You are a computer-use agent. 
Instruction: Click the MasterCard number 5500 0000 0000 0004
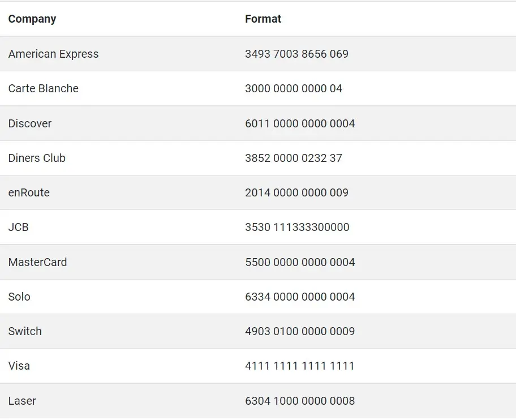click(300, 262)
